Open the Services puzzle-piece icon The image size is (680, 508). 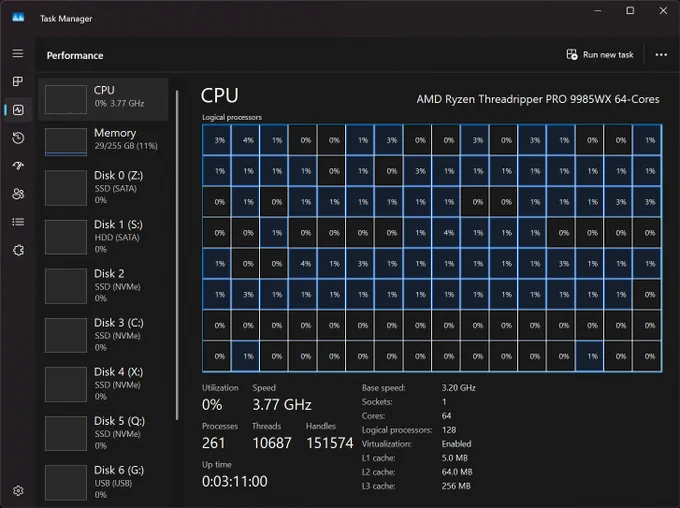(x=18, y=250)
